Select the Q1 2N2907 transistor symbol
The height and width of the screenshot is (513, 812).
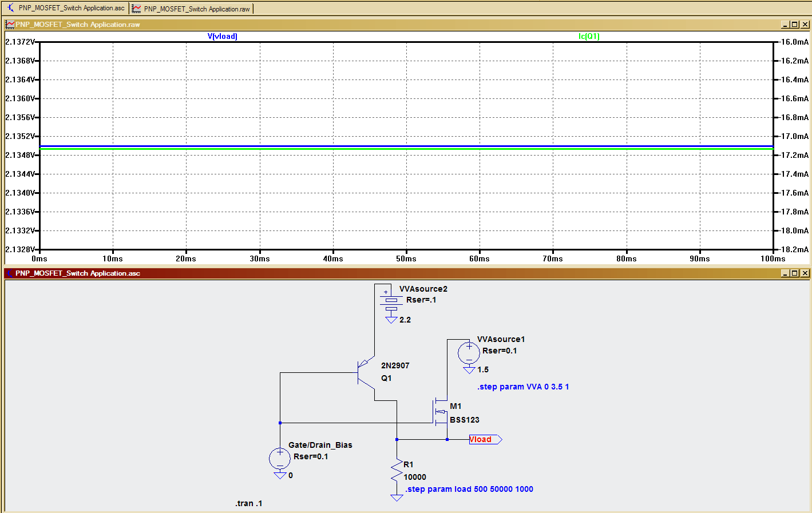(366, 373)
